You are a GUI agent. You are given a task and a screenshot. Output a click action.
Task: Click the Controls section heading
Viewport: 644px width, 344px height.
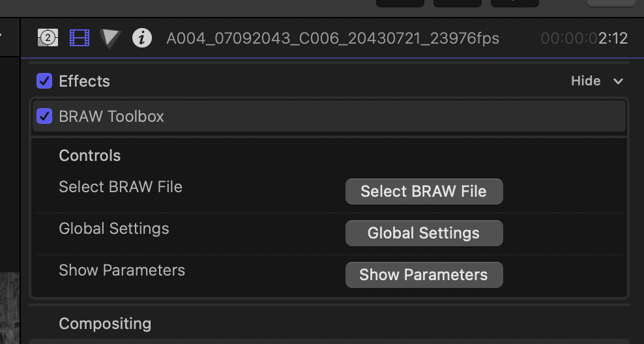tap(90, 156)
